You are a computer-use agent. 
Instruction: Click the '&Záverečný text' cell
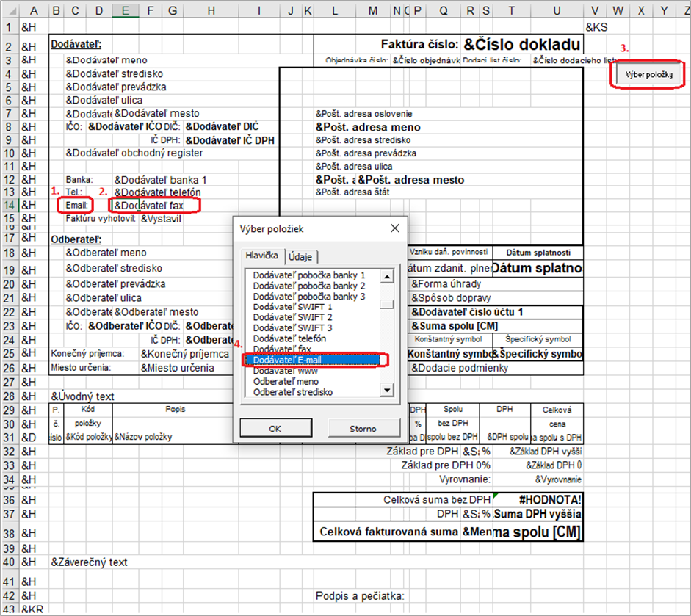tap(89, 562)
